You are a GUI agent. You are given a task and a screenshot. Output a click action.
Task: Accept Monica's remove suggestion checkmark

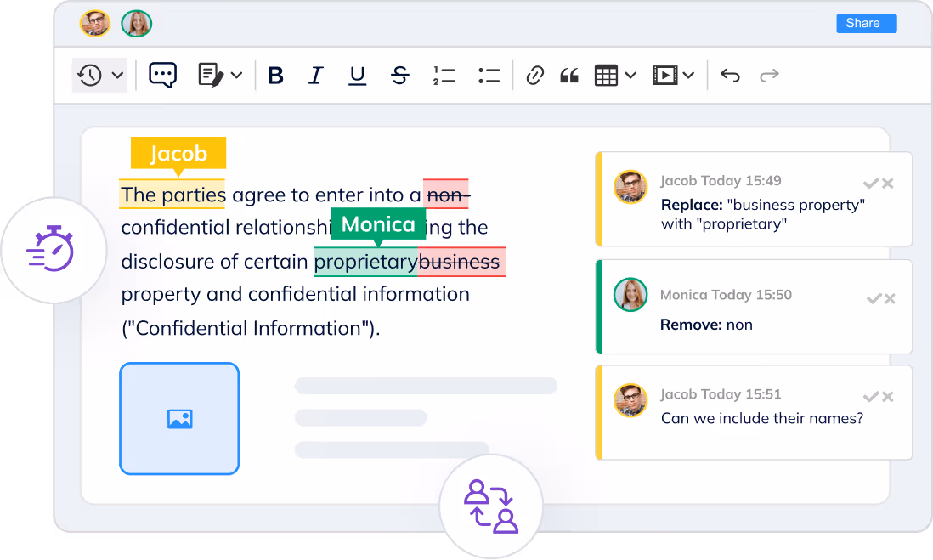(873, 298)
